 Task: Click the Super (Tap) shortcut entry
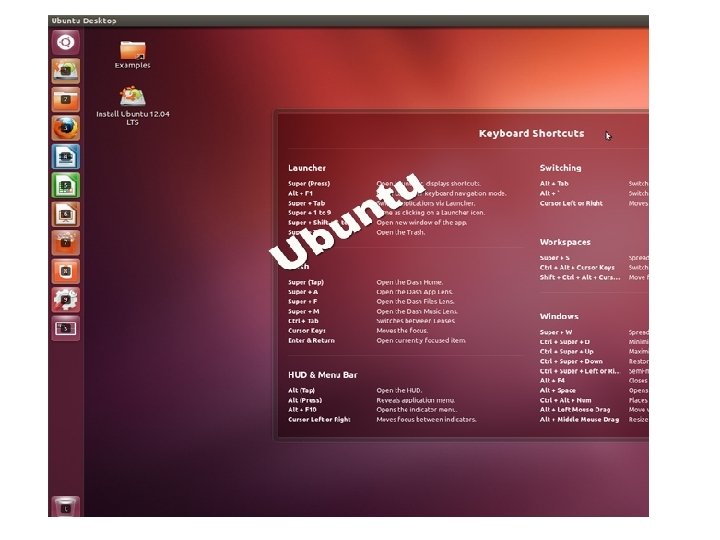[306, 282]
